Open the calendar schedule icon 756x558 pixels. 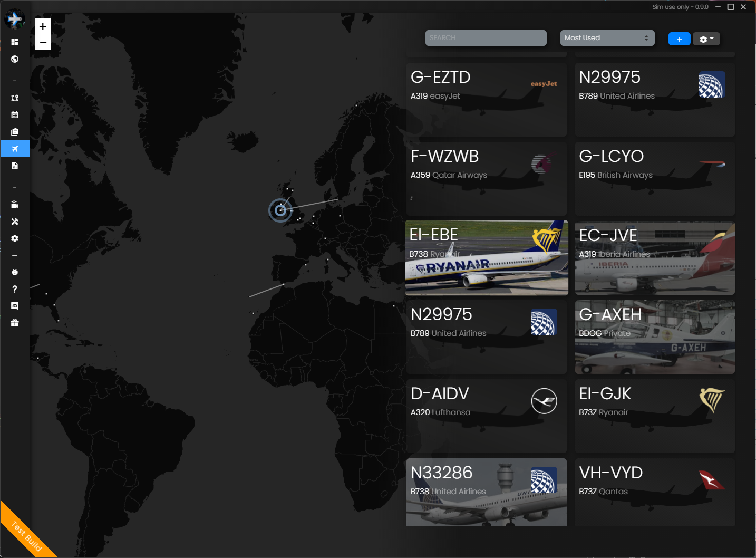pos(15,114)
